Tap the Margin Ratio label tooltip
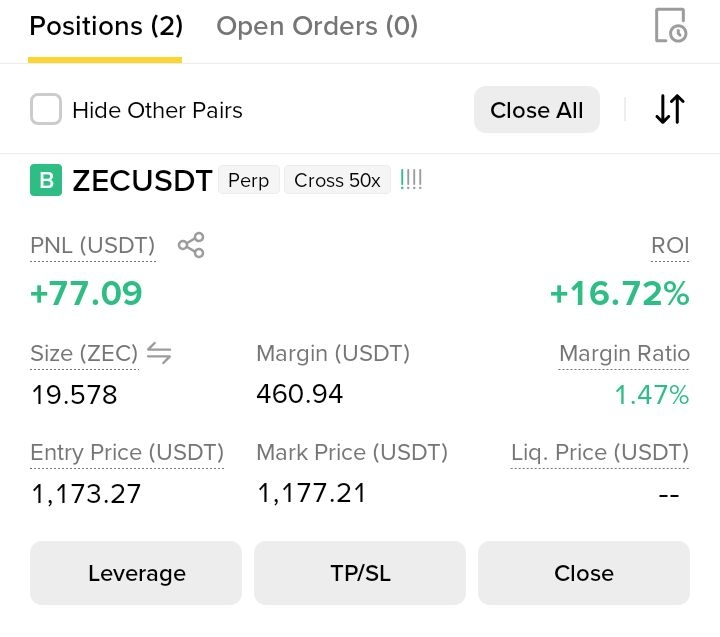Viewport: 720px width, 637px height. [624, 354]
